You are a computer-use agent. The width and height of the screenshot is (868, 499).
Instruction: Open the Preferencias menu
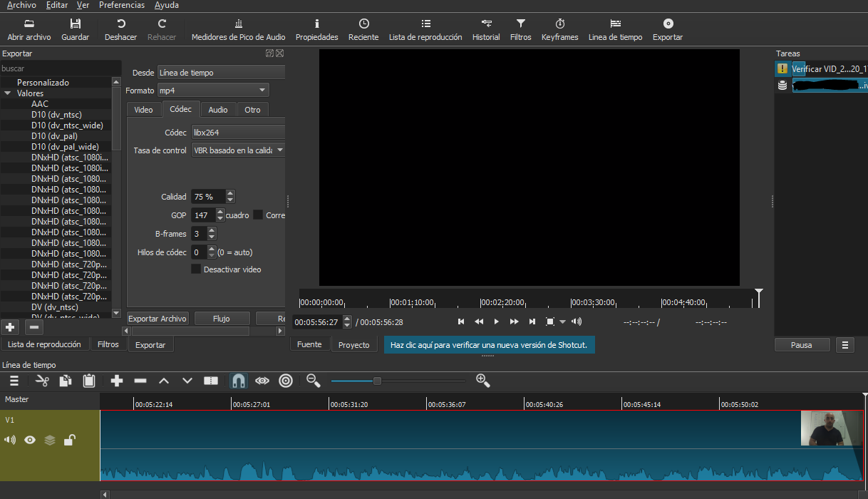[121, 5]
